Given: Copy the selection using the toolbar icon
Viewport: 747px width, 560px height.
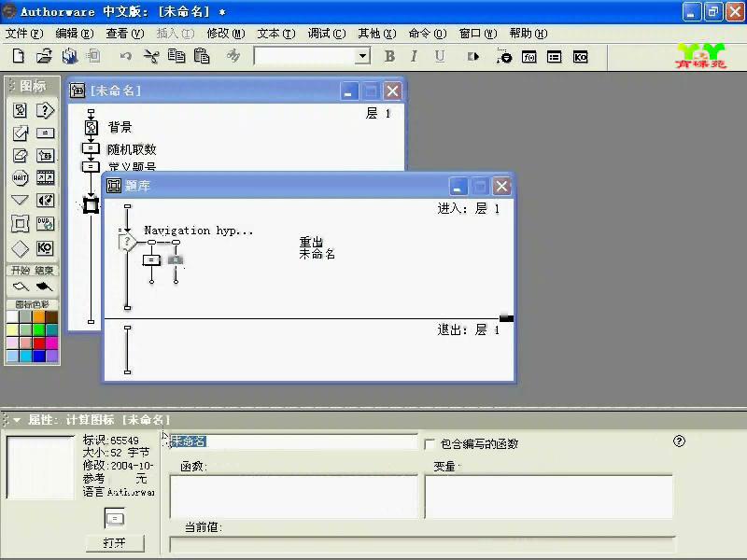Looking at the screenshot, I should [176, 56].
